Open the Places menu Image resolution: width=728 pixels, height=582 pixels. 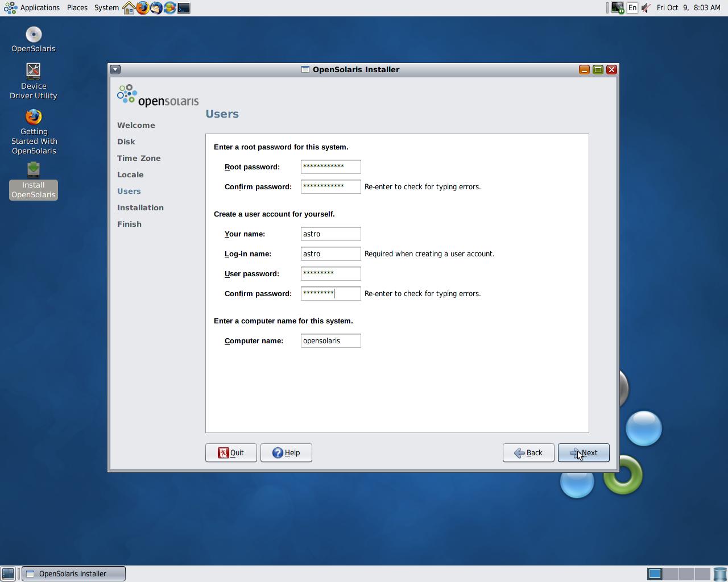point(77,8)
